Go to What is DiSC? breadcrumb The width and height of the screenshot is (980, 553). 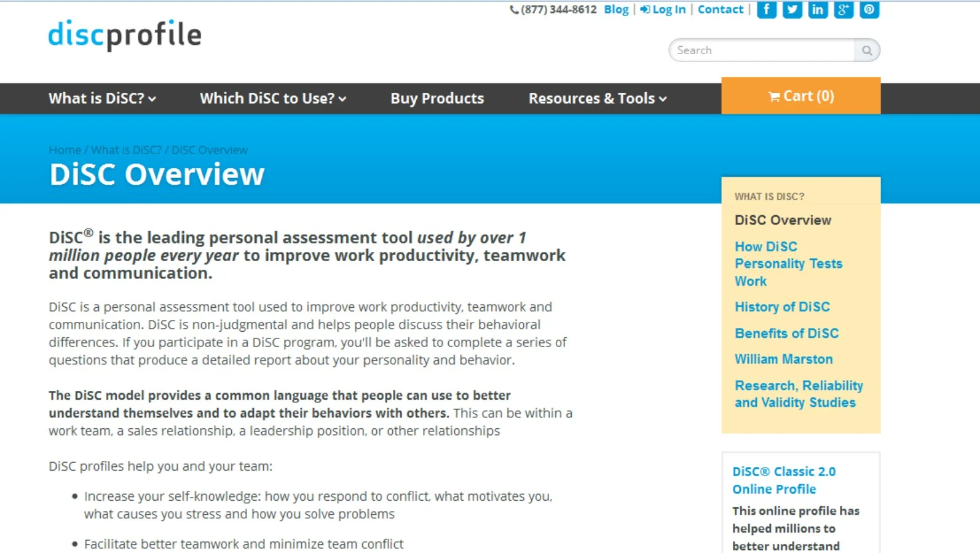126,150
